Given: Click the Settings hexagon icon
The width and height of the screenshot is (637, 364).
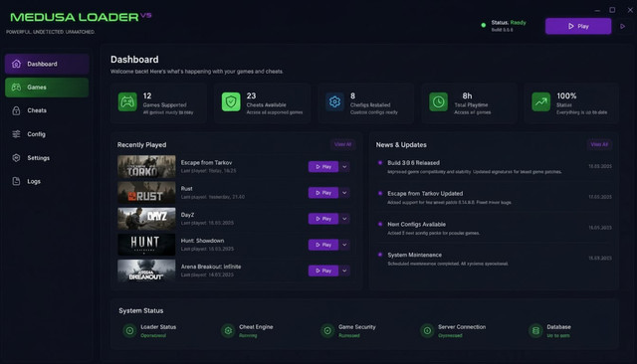Looking at the screenshot, I should (x=16, y=158).
